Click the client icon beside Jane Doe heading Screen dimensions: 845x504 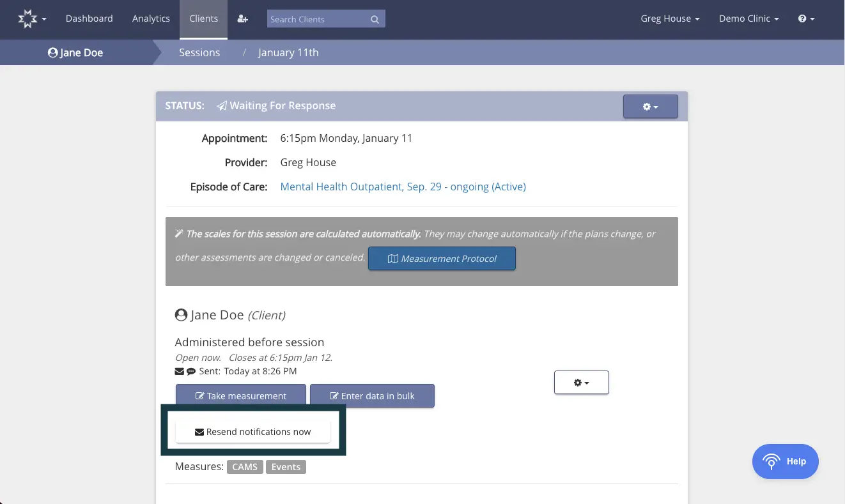[182, 314]
